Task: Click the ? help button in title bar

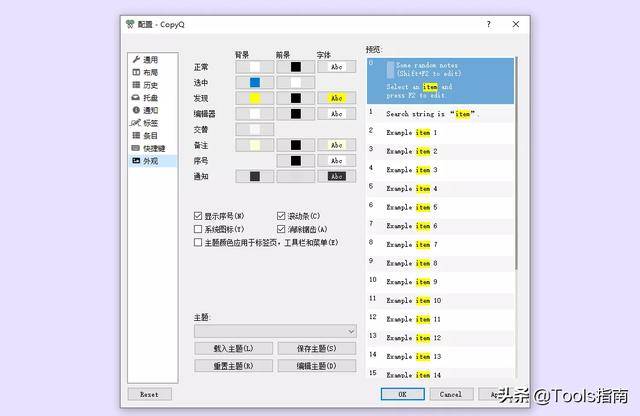Action: [489, 24]
